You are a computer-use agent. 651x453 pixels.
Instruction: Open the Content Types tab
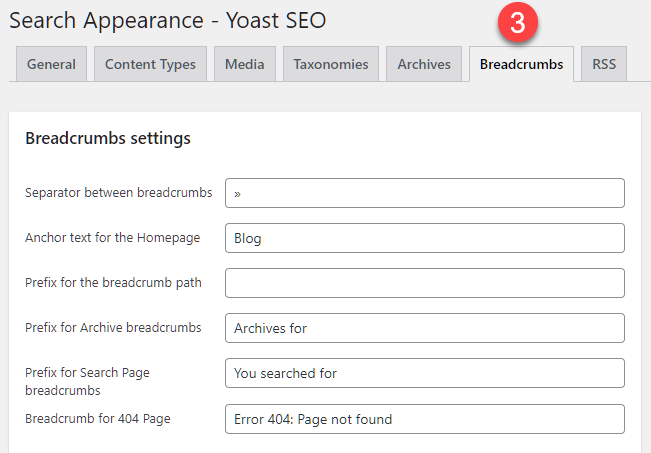pyautogui.click(x=150, y=64)
